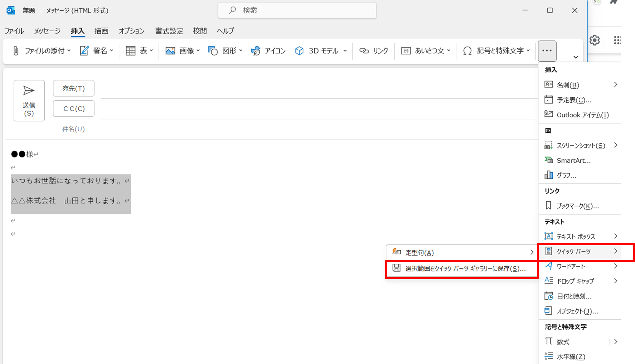635x364 pixels.
Task: Expand the ribbon display options chevron
Action: tap(575, 57)
